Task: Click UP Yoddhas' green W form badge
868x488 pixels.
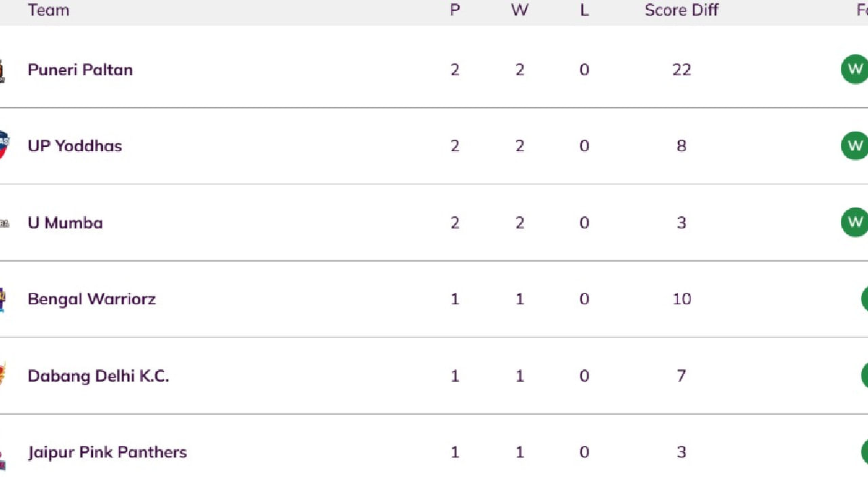Action: tap(854, 146)
